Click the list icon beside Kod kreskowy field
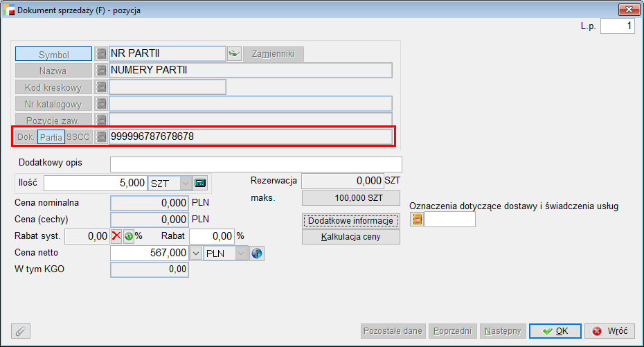 tap(101, 87)
